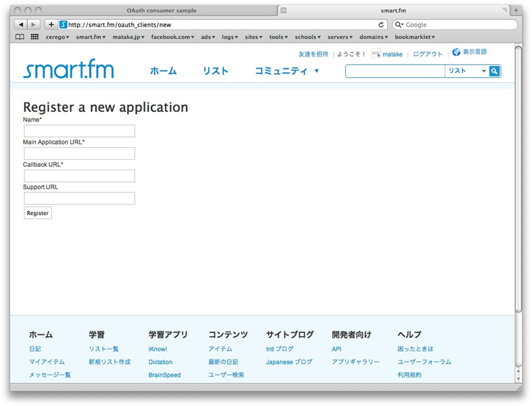Open a new tab with plus button
This screenshot has width=532, height=406.
[516, 11]
